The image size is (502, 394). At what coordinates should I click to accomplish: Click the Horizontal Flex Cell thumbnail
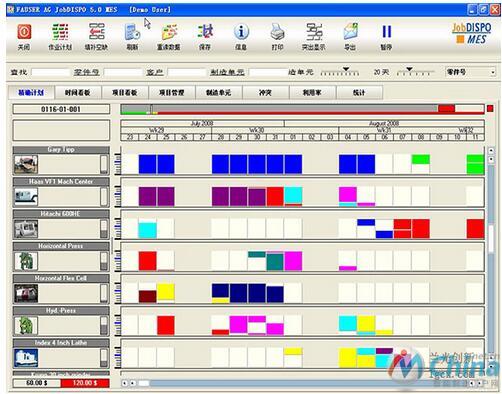coord(26,293)
